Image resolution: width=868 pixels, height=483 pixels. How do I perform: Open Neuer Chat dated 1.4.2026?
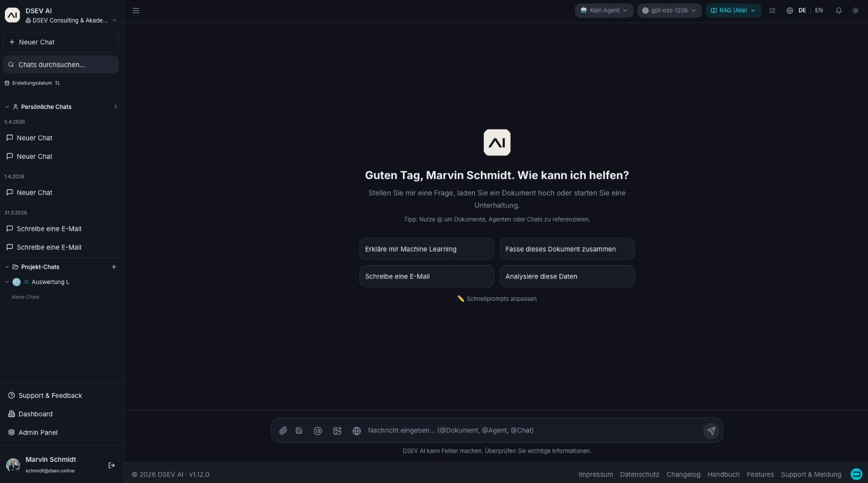click(x=61, y=192)
